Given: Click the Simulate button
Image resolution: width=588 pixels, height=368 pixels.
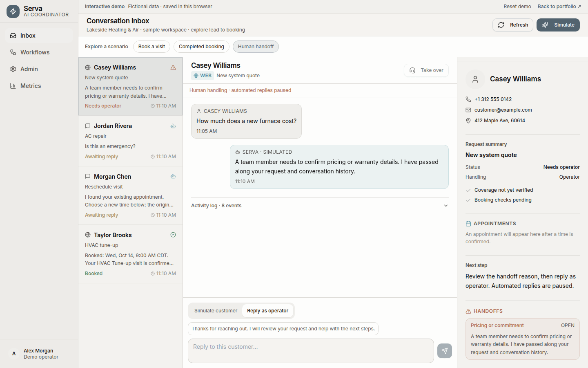Looking at the screenshot, I should click(x=558, y=25).
